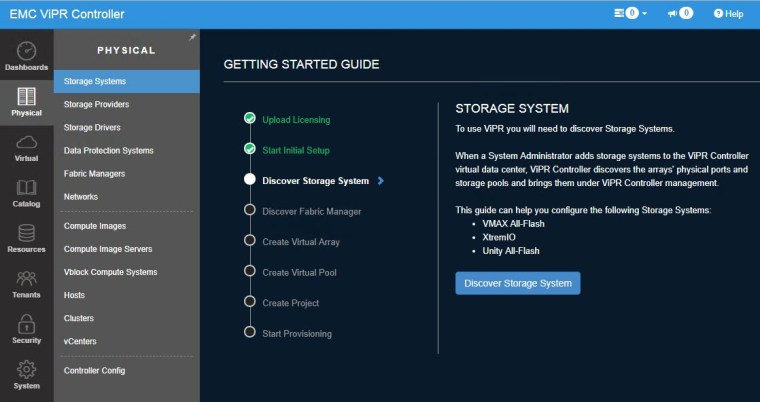
Task: Pin the Physical menu panel
Action: pyautogui.click(x=192, y=37)
